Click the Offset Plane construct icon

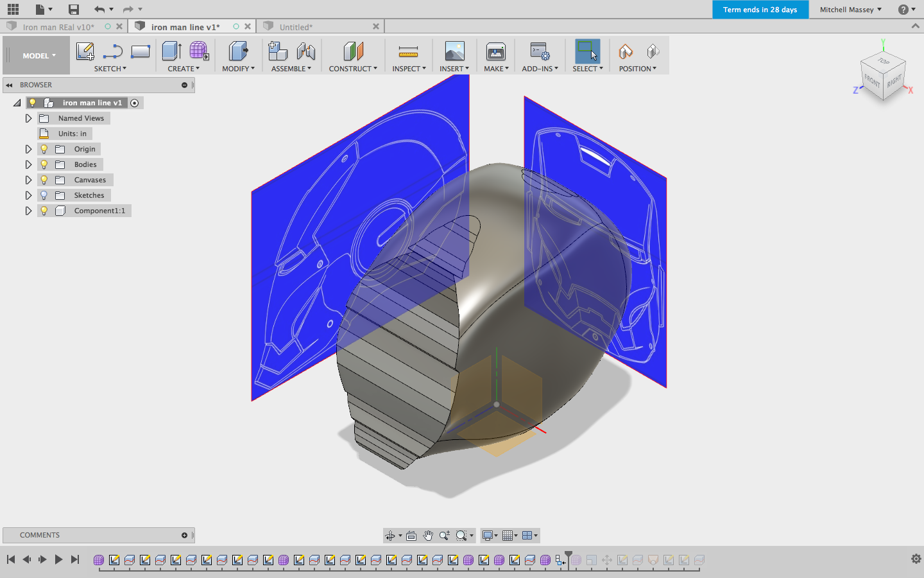[x=353, y=51]
